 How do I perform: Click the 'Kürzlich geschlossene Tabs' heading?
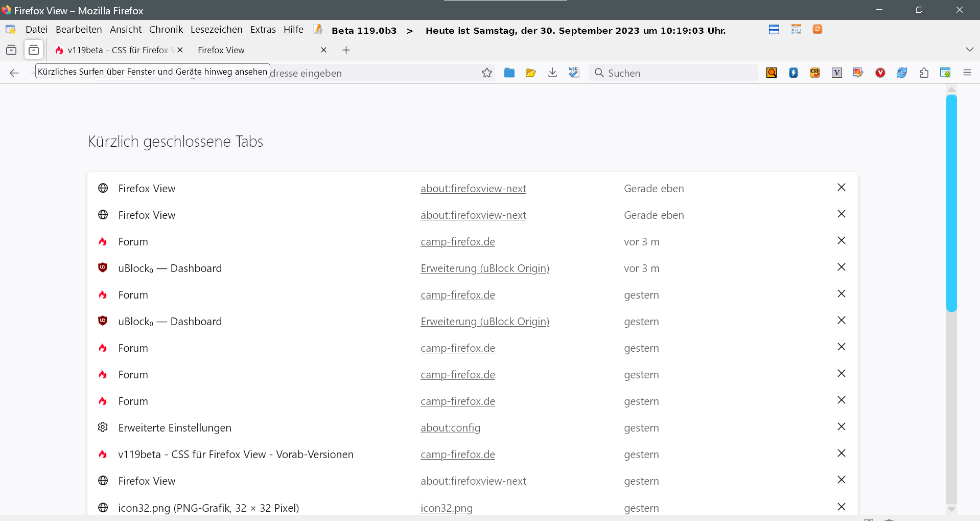[175, 142]
